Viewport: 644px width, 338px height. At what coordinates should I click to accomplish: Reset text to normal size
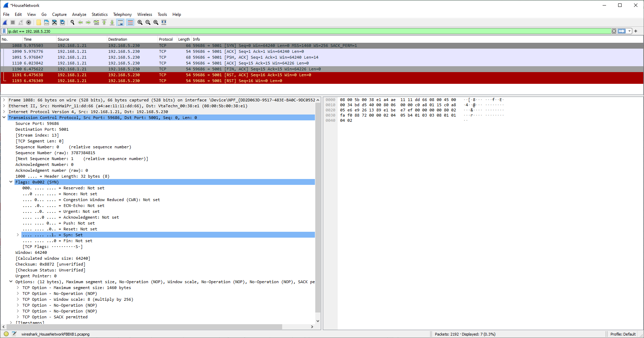click(156, 22)
